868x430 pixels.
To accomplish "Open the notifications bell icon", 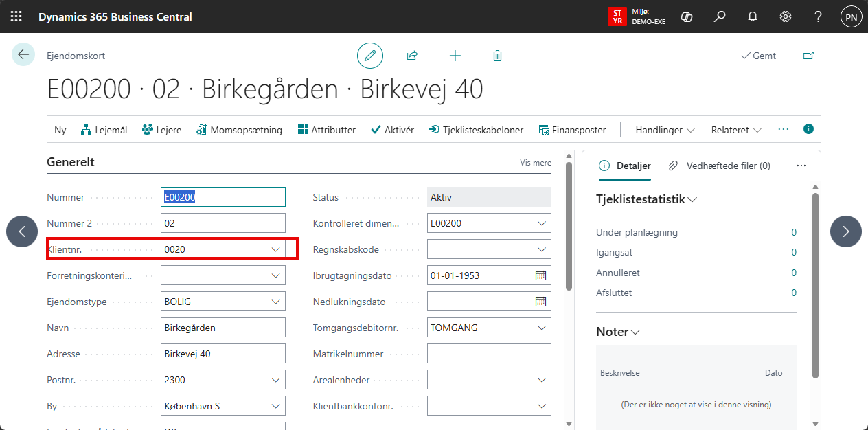I will tap(753, 16).
